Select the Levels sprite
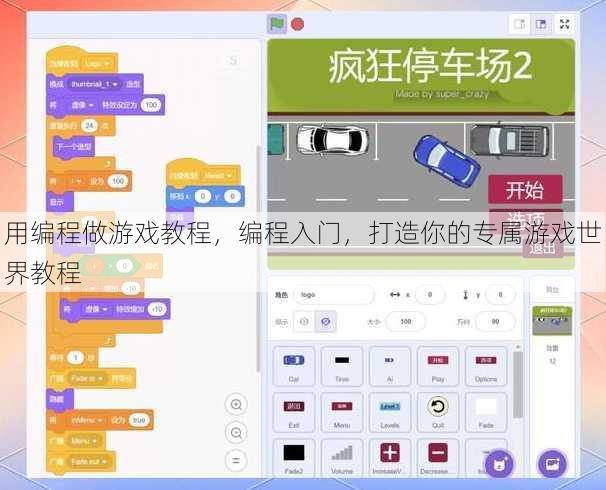Image resolution: width=606 pixels, height=490 pixels. [x=390, y=412]
